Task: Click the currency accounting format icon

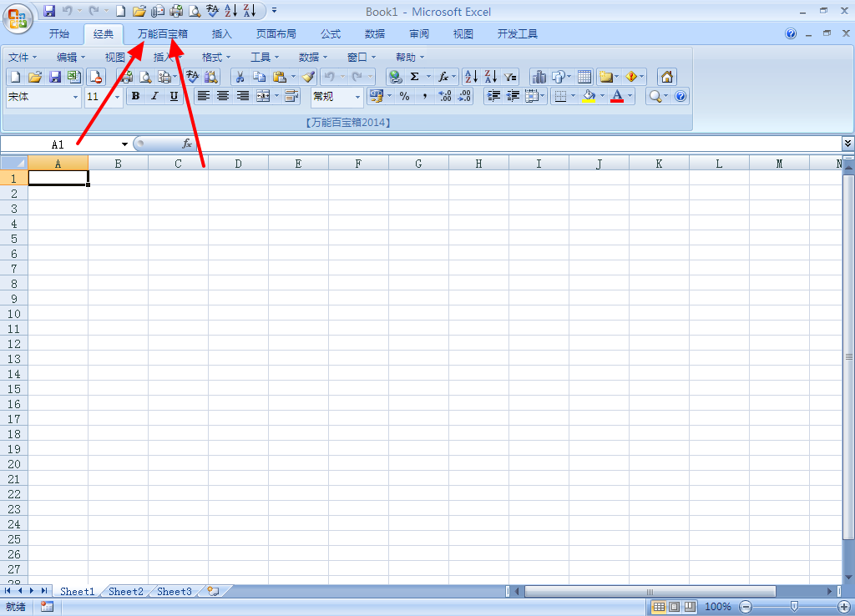Action: point(377,97)
